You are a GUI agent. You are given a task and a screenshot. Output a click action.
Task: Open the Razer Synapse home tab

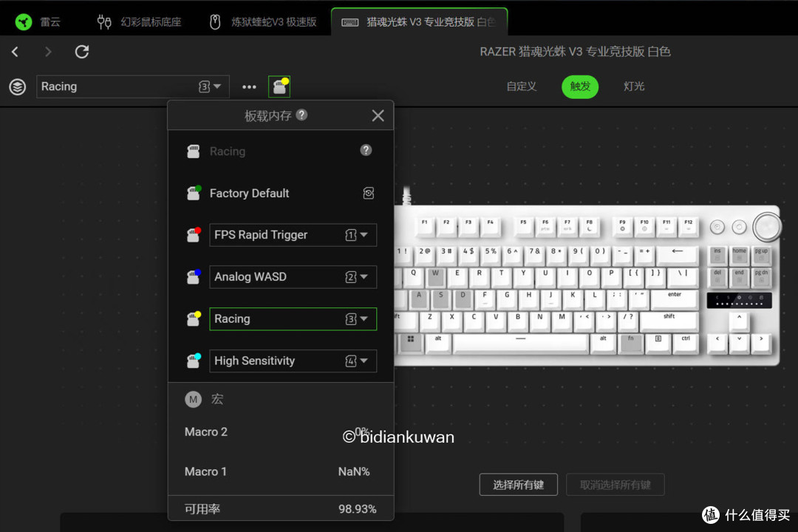(x=38, y=22)
